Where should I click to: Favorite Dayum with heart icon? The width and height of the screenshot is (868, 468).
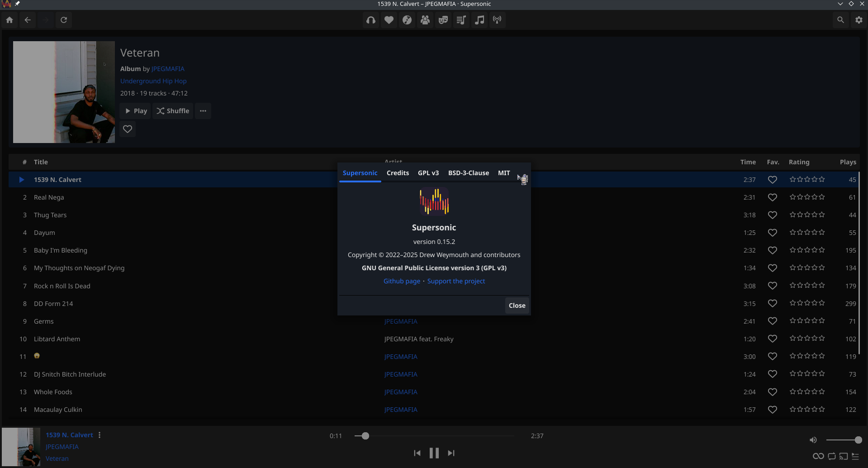773,233
